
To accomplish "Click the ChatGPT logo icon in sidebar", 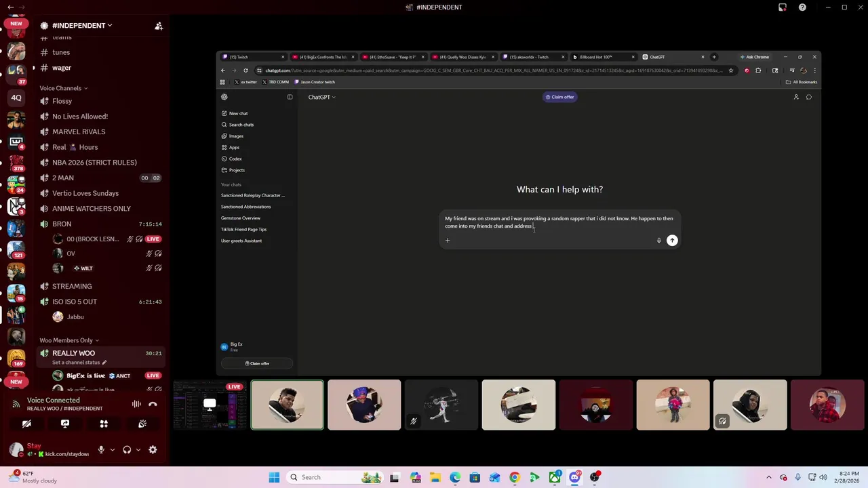I will pyautogui.click(x=224, y=97).
